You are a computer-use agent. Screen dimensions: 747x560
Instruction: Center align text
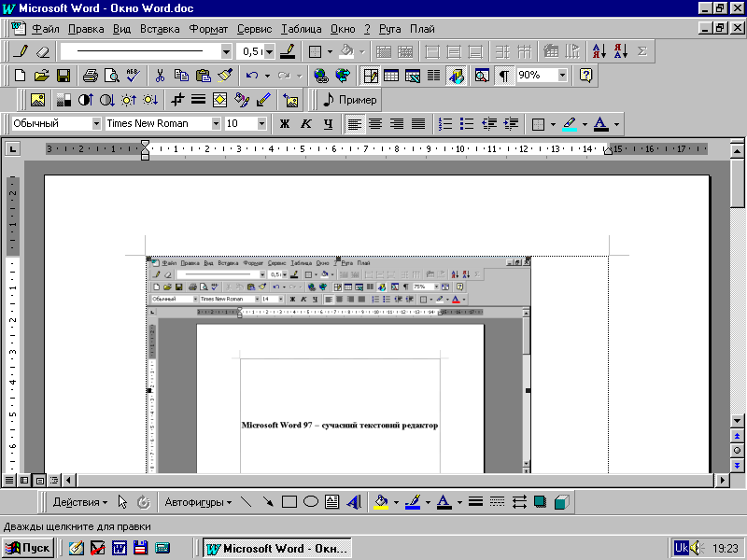(375, 124)
